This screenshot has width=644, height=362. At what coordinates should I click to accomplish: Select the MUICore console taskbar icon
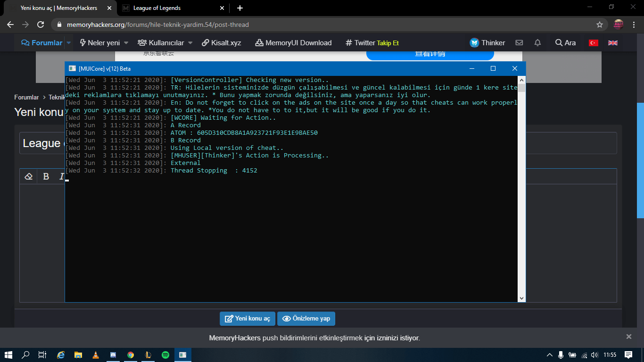point(183,355)
